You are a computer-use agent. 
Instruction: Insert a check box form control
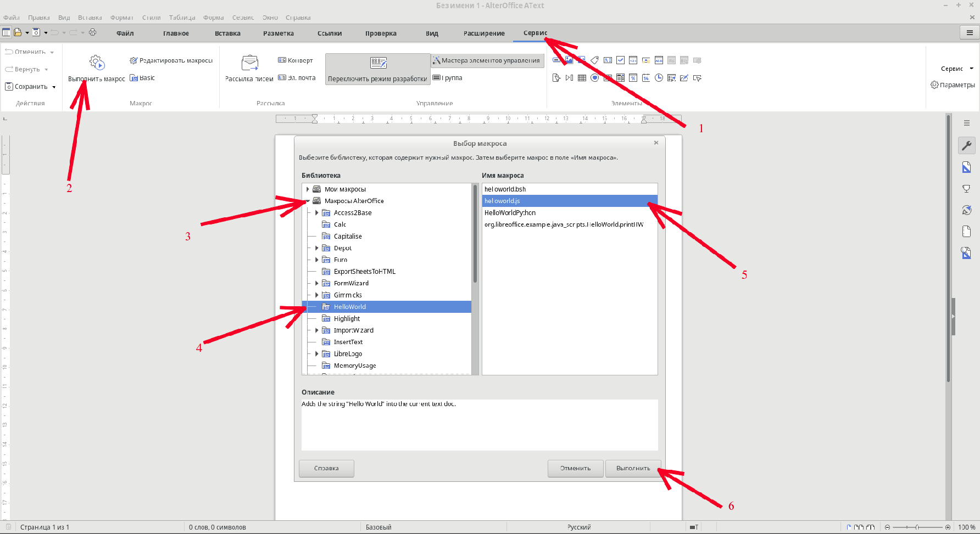620,60
